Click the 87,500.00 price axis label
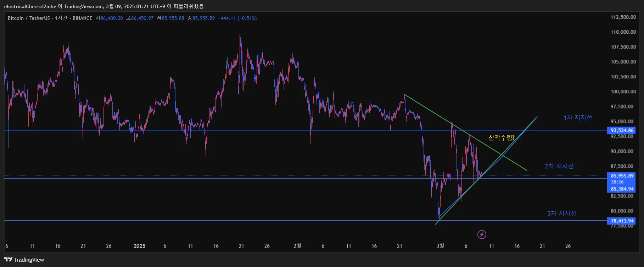Image resolution: width=644 pixels, height=267 pixels. click(622, 166)
